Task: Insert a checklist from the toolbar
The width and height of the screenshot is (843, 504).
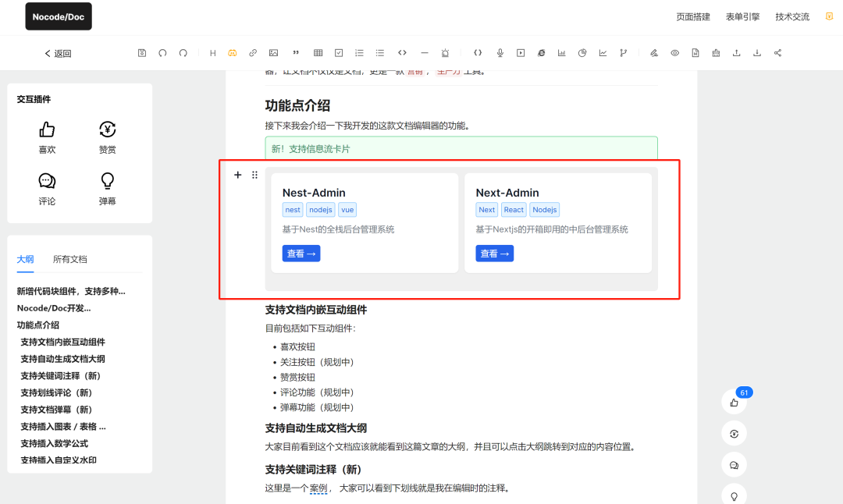Action: point(339,53)
